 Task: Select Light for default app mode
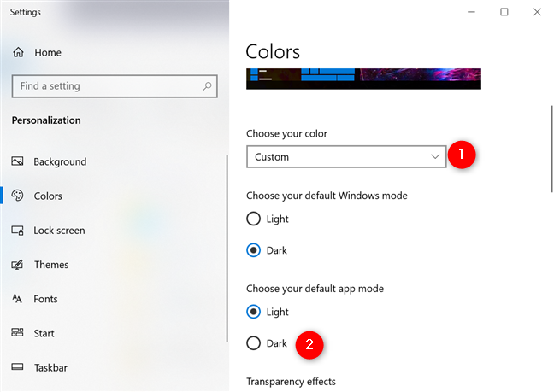253,312
